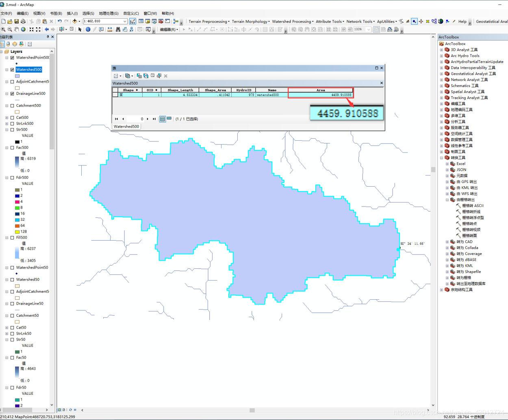
Task: Go to first record arrow in table
Action: tap(117, 119)
